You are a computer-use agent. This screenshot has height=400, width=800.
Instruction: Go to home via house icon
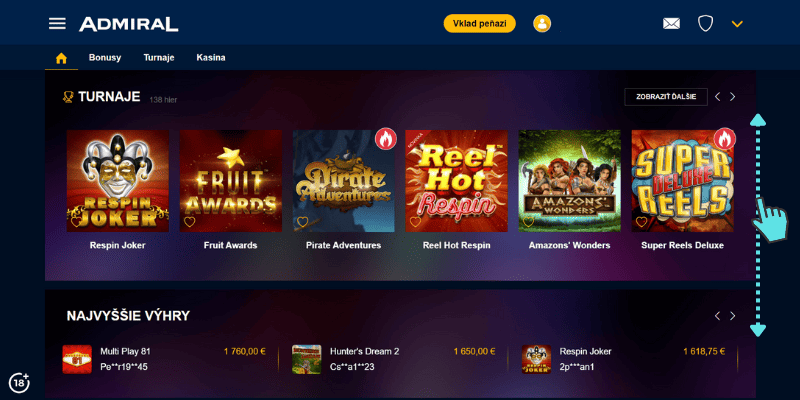[61, 58]
